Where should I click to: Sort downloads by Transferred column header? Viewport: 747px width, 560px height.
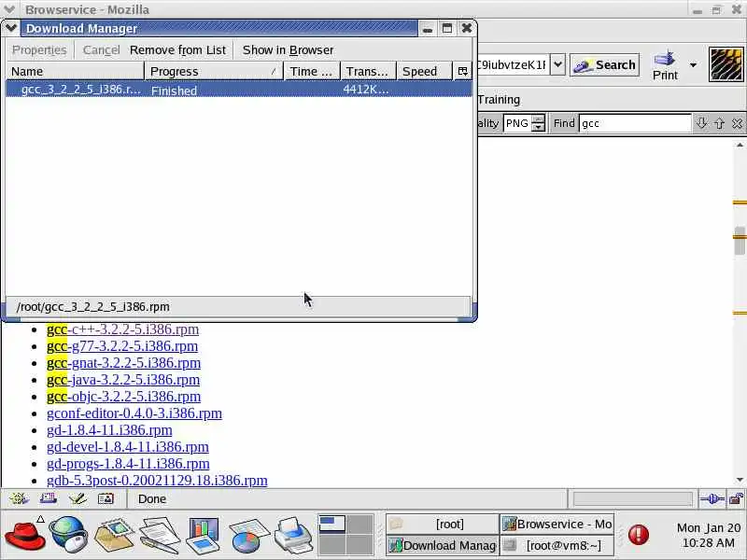click(x=368, y=72)
